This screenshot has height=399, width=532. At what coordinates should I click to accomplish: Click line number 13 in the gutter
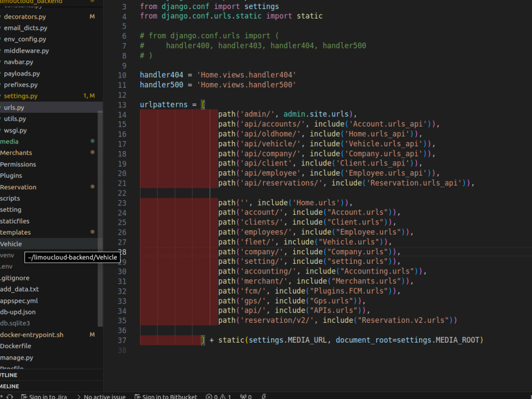point(122,105)
